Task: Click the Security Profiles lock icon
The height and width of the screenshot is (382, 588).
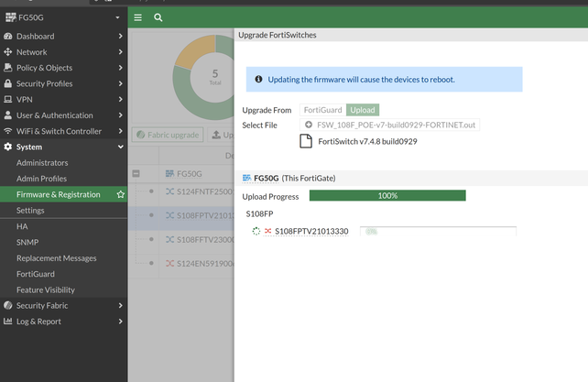Action: coord(8,83)
